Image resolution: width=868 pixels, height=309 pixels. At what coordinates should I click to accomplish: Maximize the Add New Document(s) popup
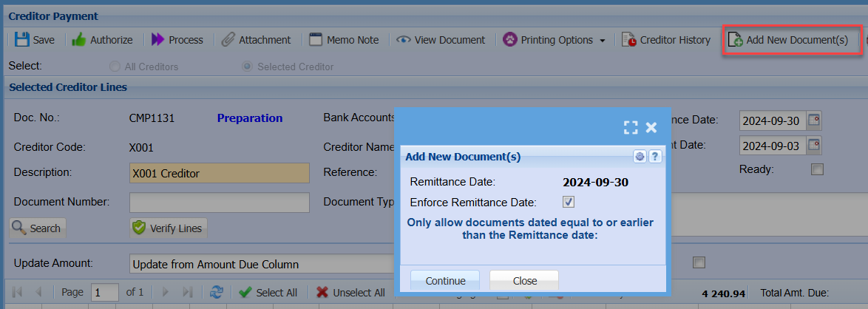coord(631,127)
